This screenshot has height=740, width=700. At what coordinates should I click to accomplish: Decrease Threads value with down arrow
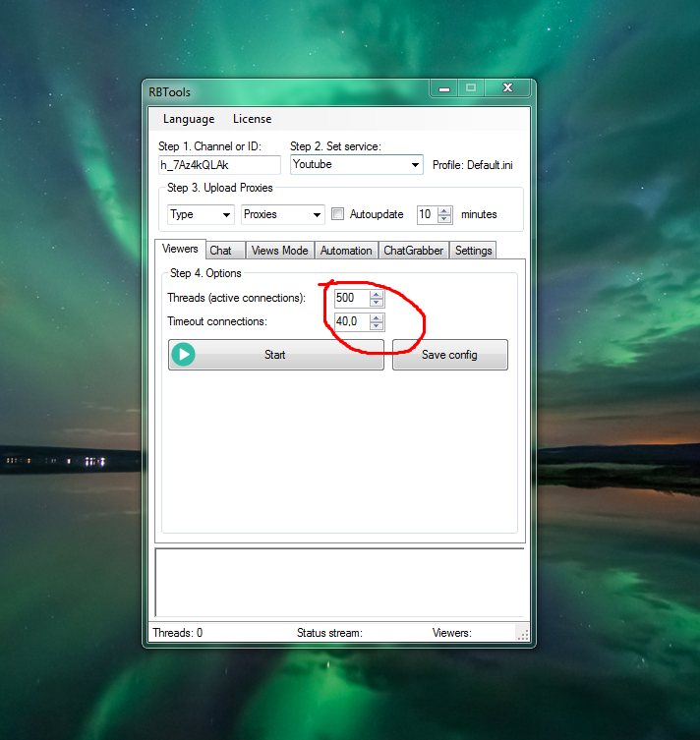pyautogui.click(x=377, y=302)
